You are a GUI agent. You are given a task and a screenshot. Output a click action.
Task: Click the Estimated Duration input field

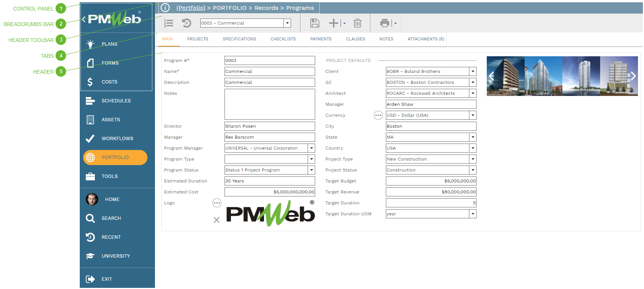point(269,181)
